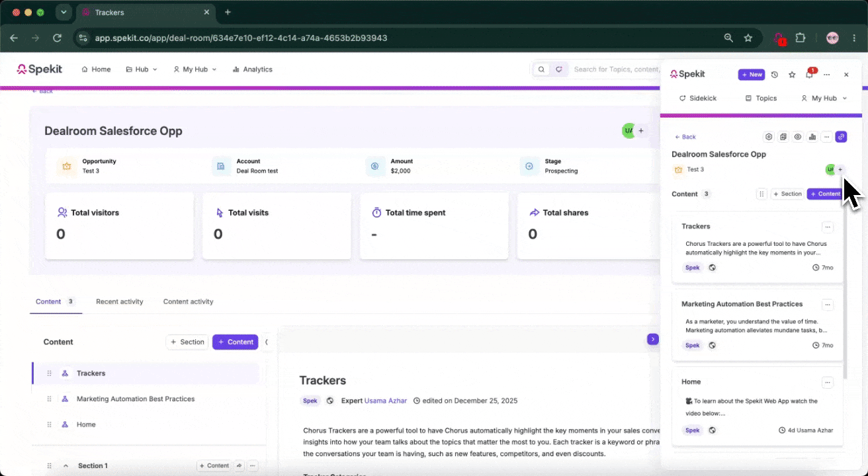Expand My Hub dropdown in side panel

(x=824, y=98)
